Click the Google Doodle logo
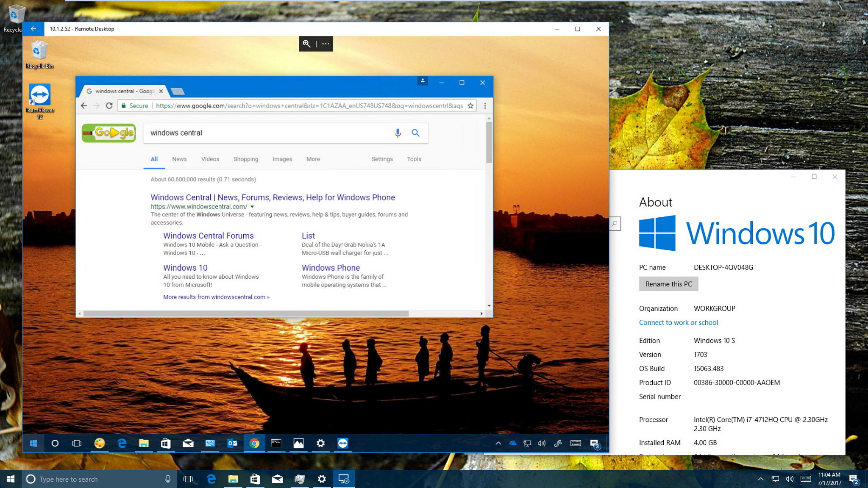 point(109,133)
